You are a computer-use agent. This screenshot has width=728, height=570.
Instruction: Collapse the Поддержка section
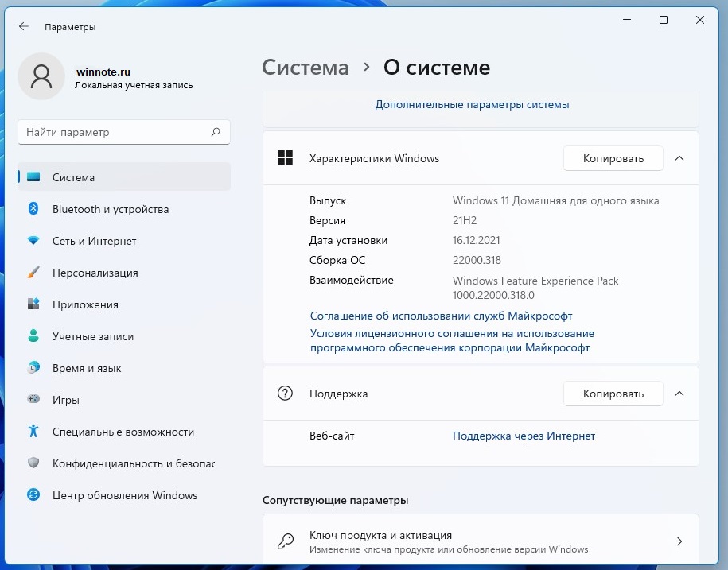point(679,393)
